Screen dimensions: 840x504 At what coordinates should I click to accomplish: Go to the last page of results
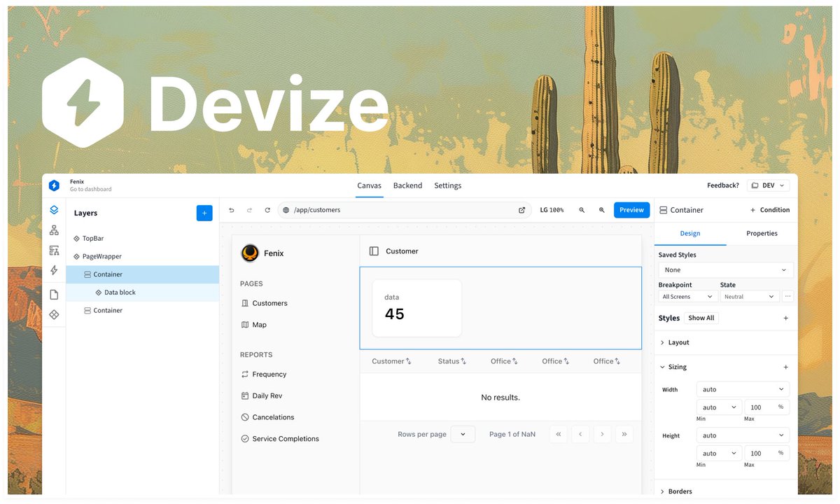coord(624,434)
